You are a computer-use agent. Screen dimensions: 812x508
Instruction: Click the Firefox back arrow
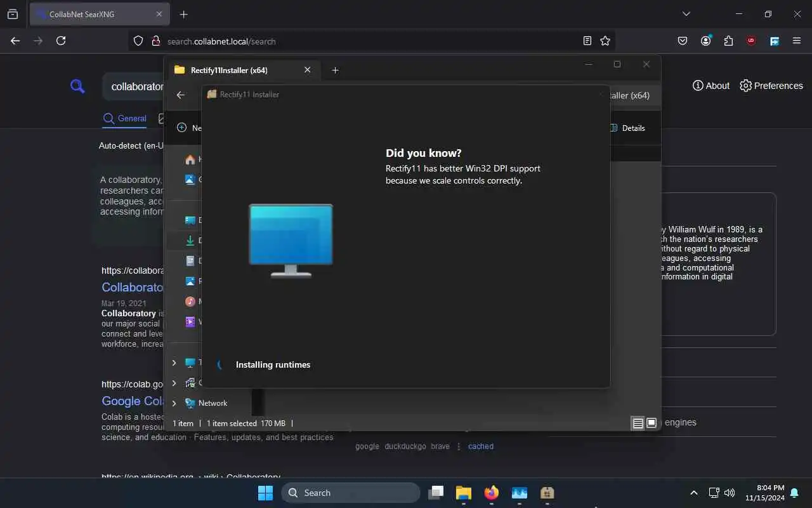15,41
